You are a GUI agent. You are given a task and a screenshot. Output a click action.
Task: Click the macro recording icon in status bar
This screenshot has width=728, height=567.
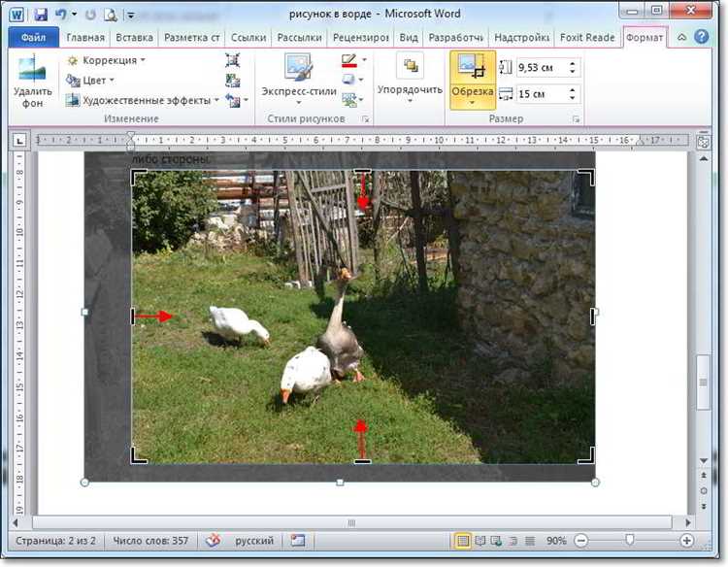pyautogui.click(x=298, y=540)
